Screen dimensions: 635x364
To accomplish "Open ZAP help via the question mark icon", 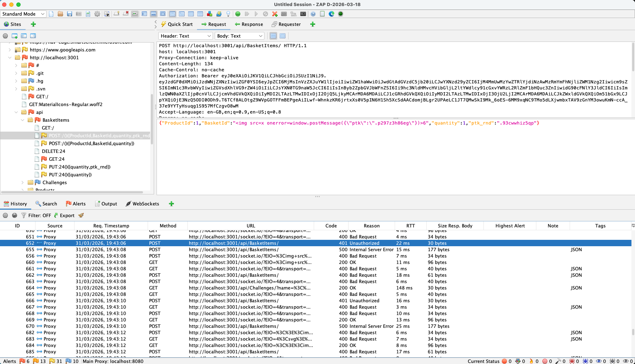I will click(313, 14).
